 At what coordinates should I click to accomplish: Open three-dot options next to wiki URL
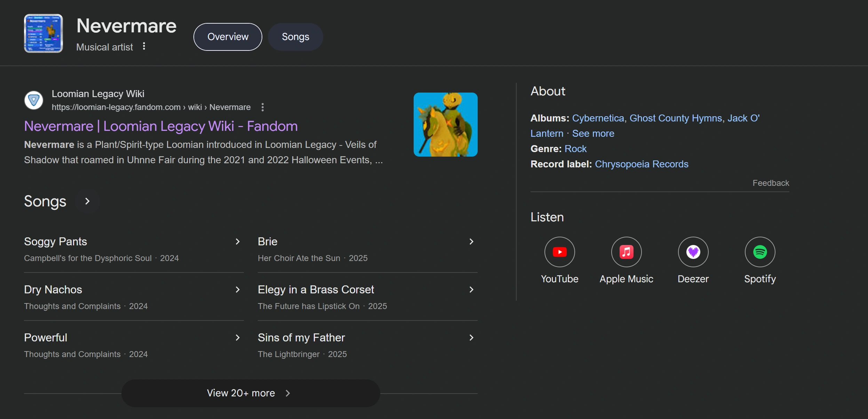(263, 107)
